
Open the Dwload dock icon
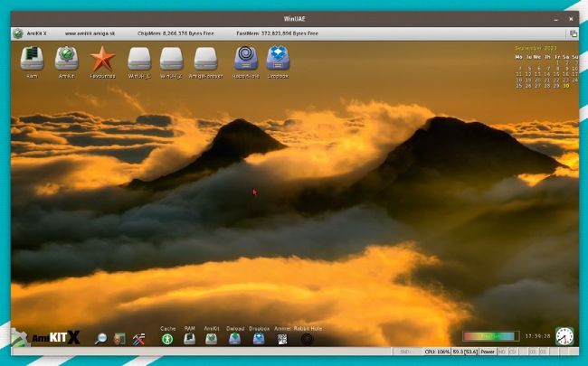coord(235,339)
